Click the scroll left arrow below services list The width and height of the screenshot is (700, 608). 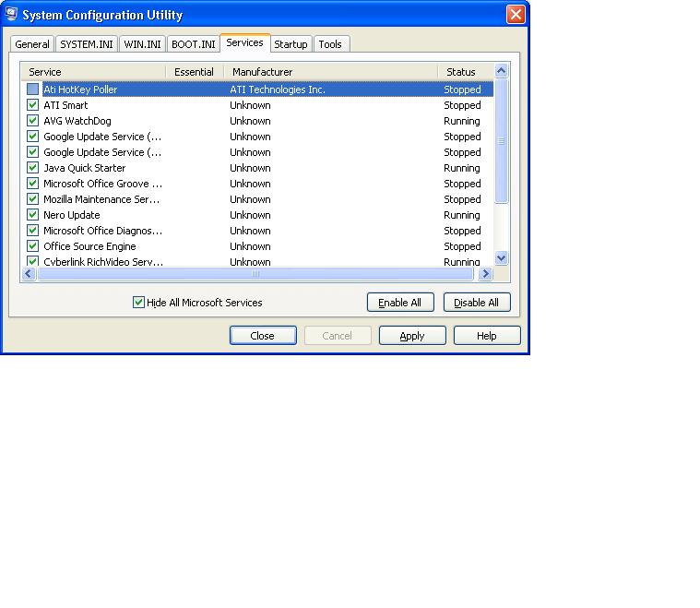(x=29, y=273)
